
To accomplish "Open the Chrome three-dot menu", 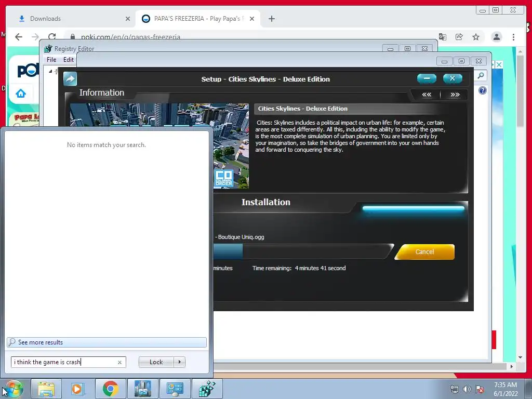I will (513, 37).
